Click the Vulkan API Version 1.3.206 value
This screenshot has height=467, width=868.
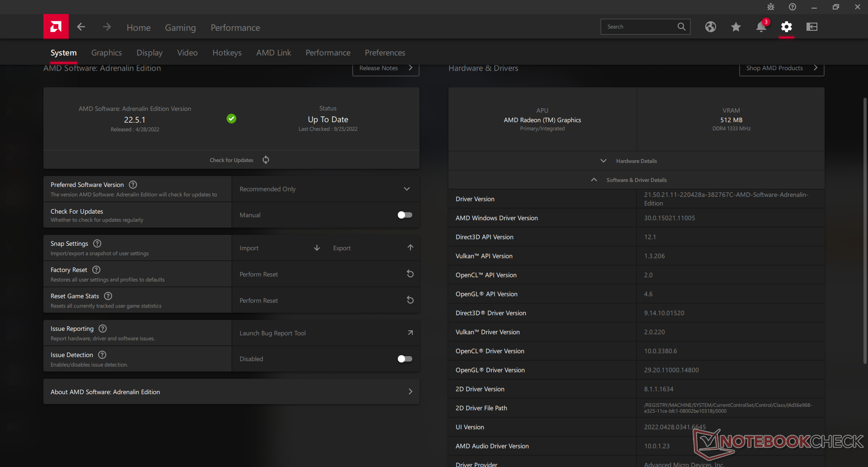click(654, 256)
